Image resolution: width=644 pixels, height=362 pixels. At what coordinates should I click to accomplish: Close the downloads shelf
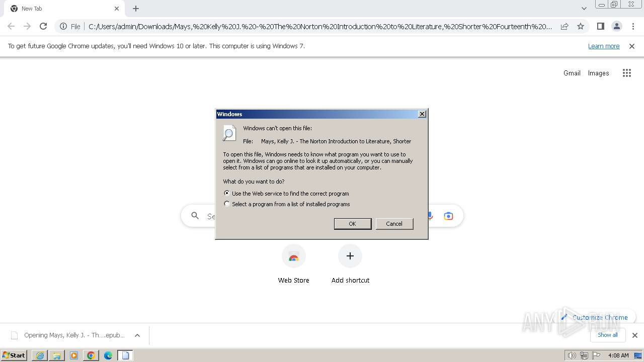[x=635, y=335]
